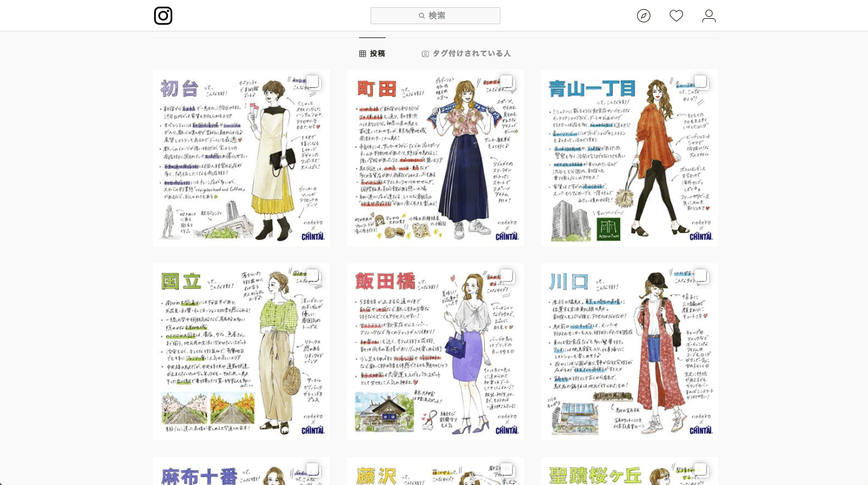Open the 聖蹟桜ヶ丘 post thumbnail
The width and height of the screenshot is (868, 485).
click(629, 471)
